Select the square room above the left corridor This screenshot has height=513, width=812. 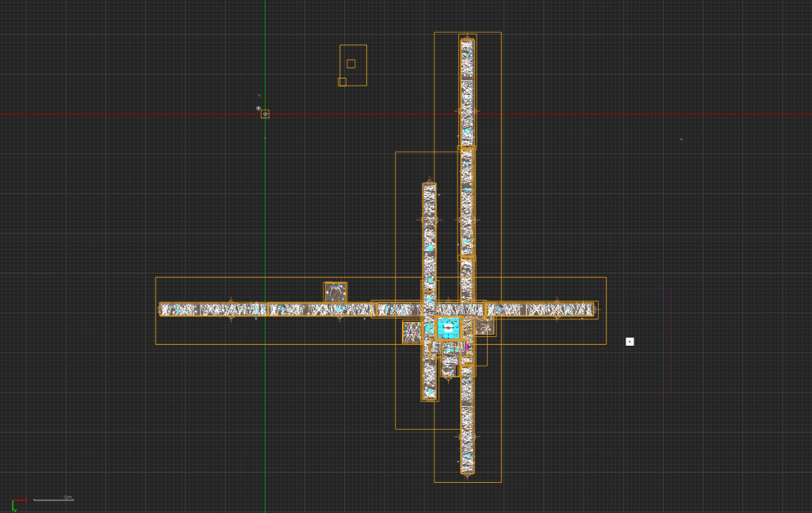(x=335, y=292)
